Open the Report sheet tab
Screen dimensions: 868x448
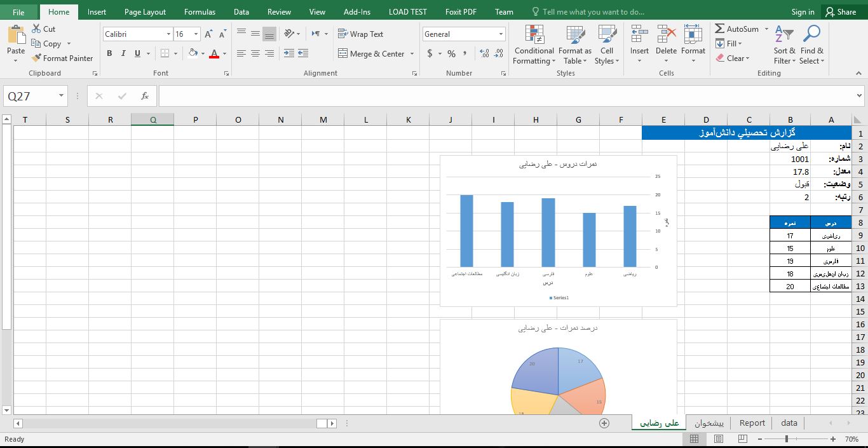[x=752, y=423]
